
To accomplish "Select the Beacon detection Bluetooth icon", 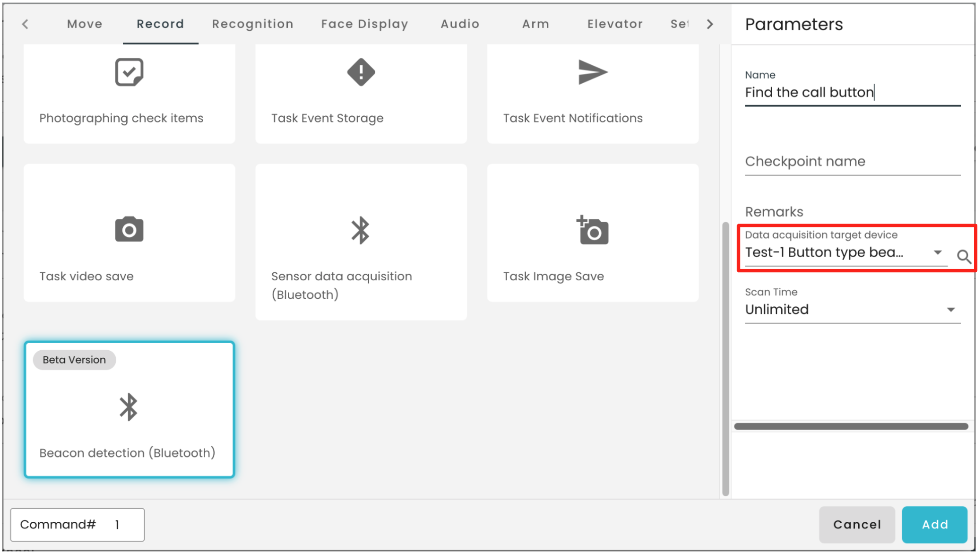I will (129, 407).
